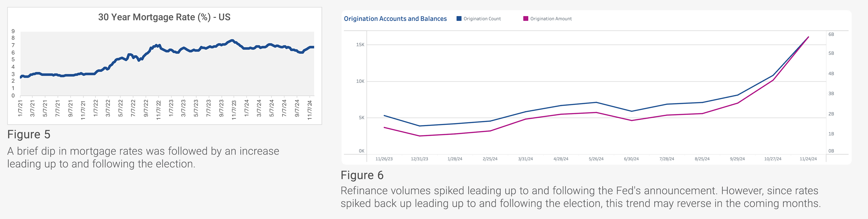Click the 6/30/24 x-axis date label

pos(631,159)
